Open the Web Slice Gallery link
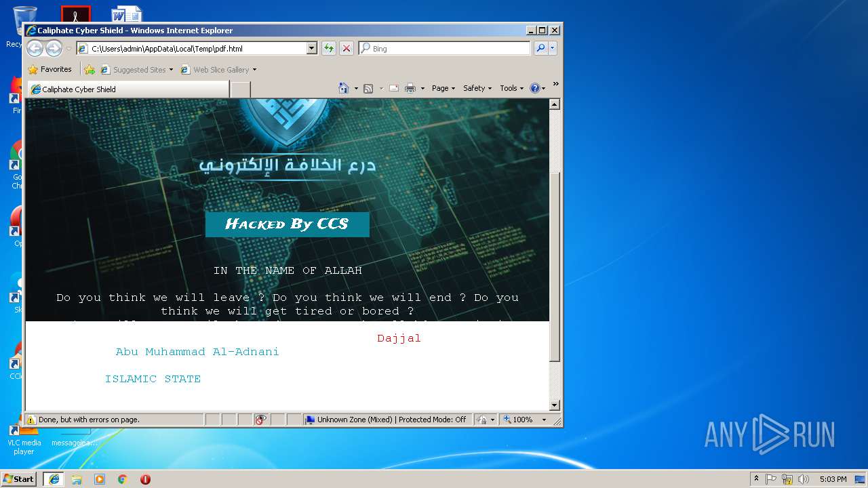868x488 pixels. [218, 69]
